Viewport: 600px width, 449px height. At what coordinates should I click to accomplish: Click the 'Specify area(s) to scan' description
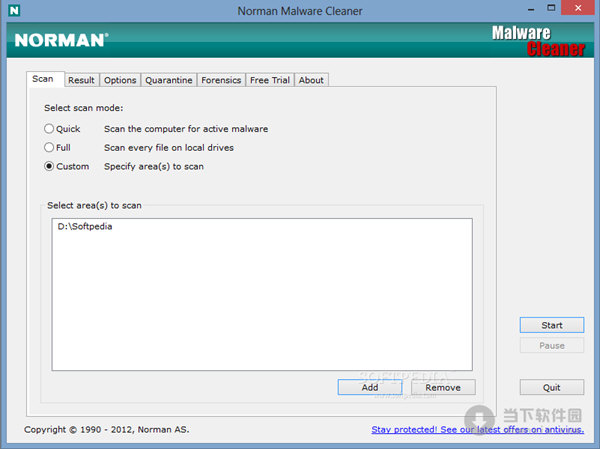point(154,166)
